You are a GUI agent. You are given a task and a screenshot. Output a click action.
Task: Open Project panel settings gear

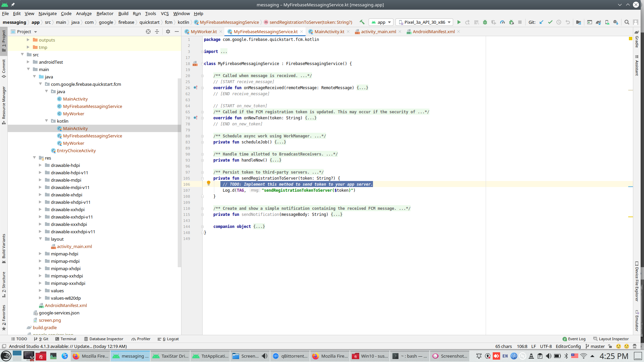coord(168,32)
